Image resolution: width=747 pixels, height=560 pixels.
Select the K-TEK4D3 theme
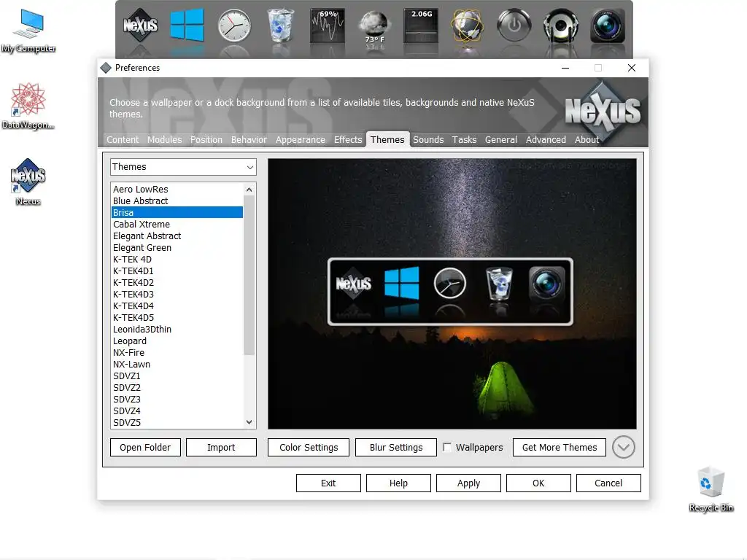coord(177,295)
